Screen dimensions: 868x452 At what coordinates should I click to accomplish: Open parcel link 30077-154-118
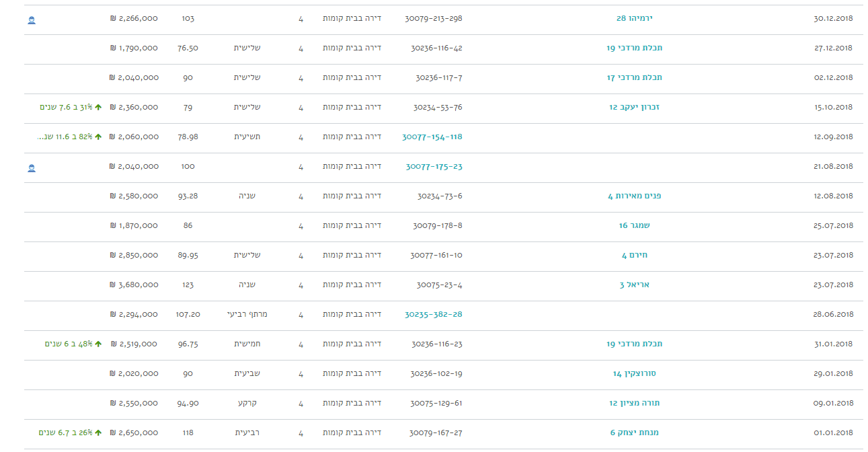432,137
